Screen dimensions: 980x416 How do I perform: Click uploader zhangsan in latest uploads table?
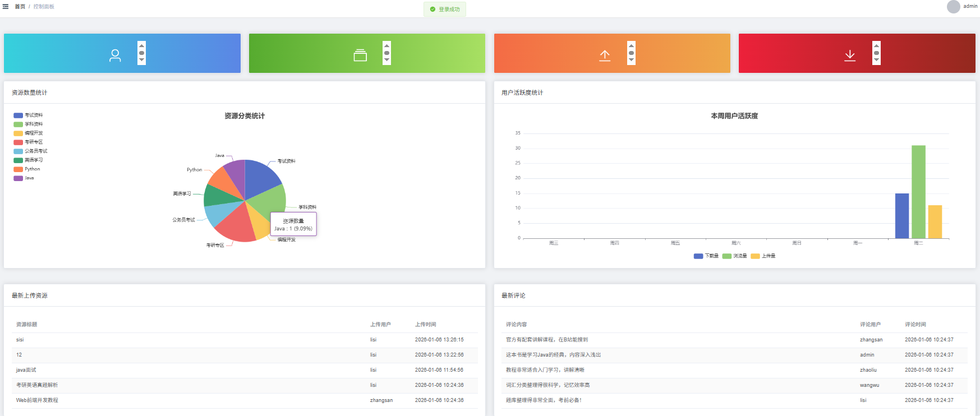click(381, 400)
